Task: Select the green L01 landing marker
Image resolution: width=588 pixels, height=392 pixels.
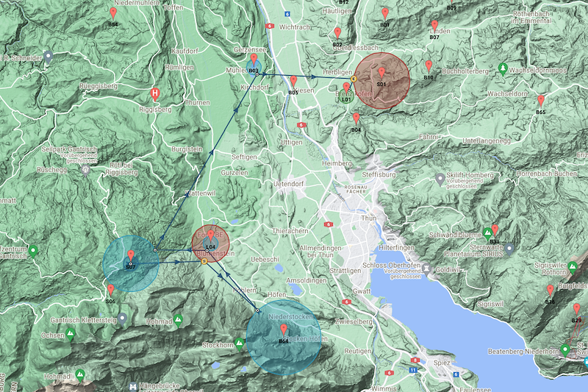Action: click(x=346, y=90)
